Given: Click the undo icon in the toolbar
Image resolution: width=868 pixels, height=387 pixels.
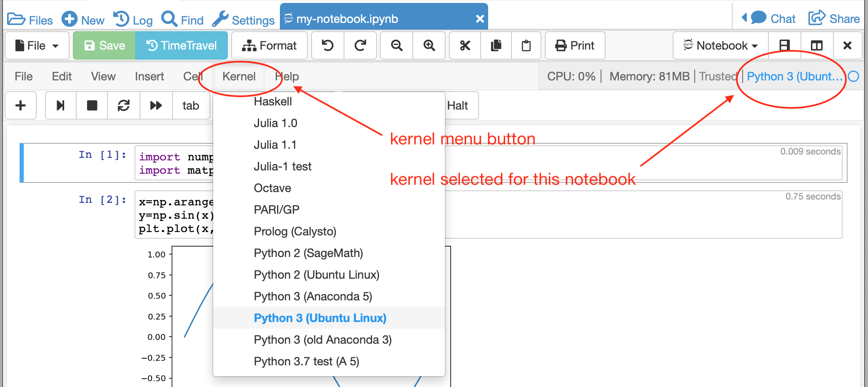Looking at the screenshot, I should click(328, 45).
